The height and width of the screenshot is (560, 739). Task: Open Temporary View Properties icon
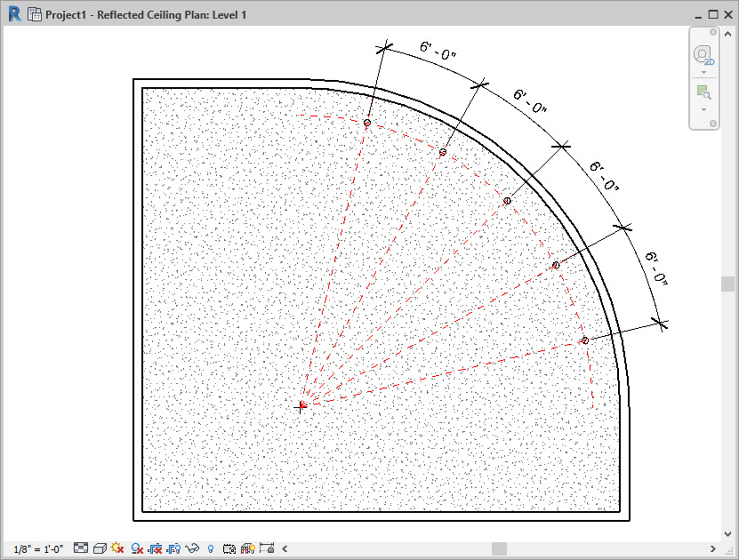(229, 548)
